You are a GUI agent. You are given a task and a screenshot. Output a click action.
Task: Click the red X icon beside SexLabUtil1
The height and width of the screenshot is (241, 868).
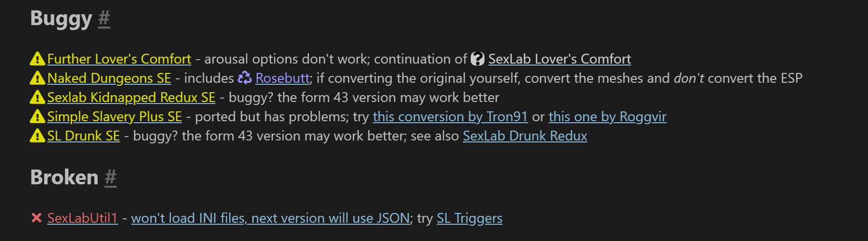[x=36, y=218]
